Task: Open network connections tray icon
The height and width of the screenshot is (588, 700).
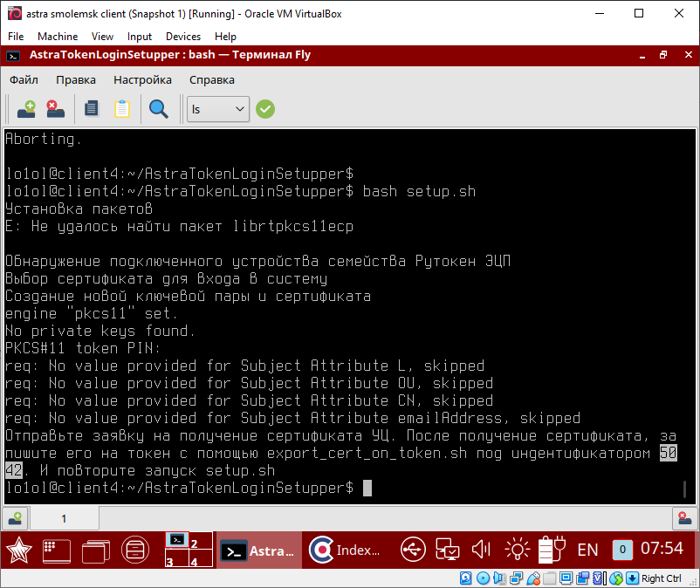Action: pos(448,550)
